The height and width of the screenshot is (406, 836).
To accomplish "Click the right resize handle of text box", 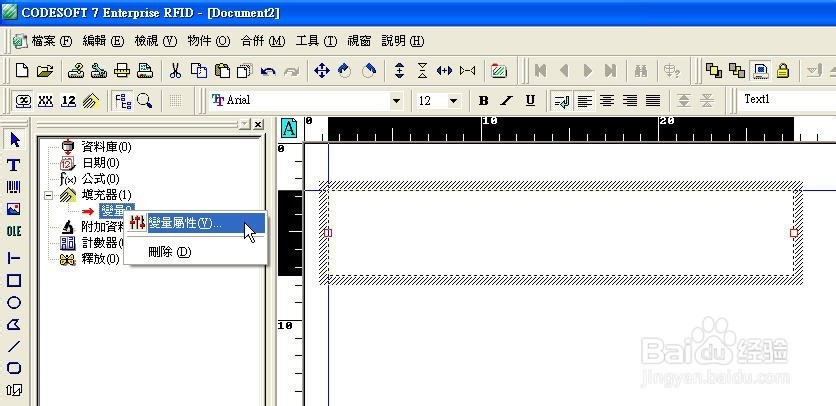I will 794,233.
